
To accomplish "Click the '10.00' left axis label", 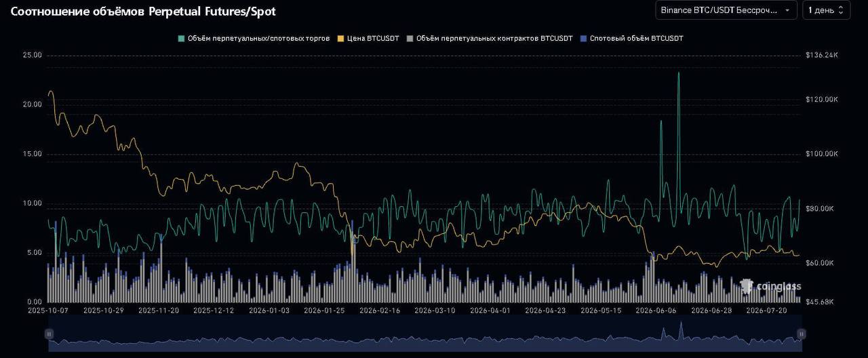I will click(x=33, y=203).
